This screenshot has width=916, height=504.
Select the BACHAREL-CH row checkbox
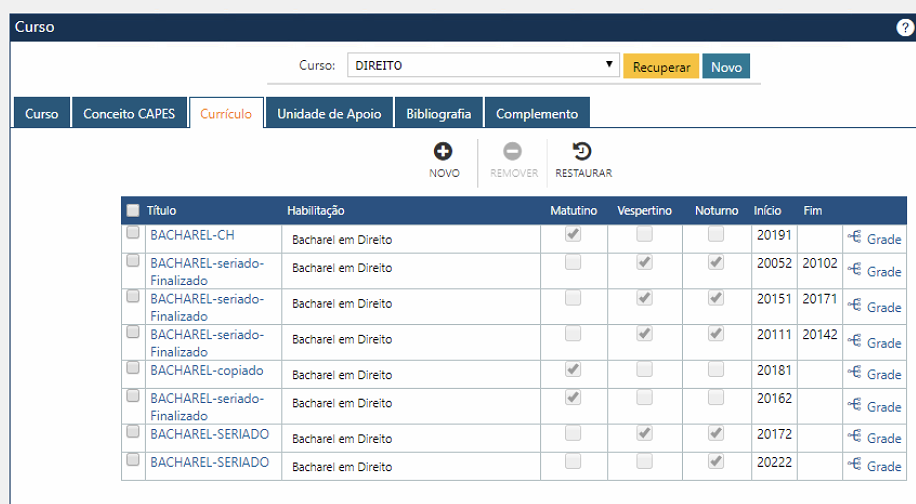[133, 232]
